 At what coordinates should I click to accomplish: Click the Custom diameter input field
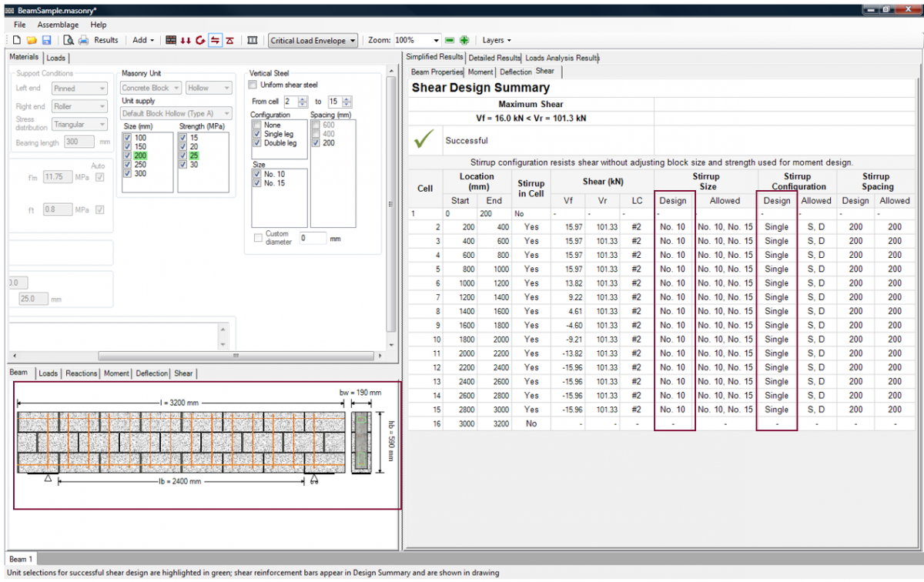click(313, 239)
